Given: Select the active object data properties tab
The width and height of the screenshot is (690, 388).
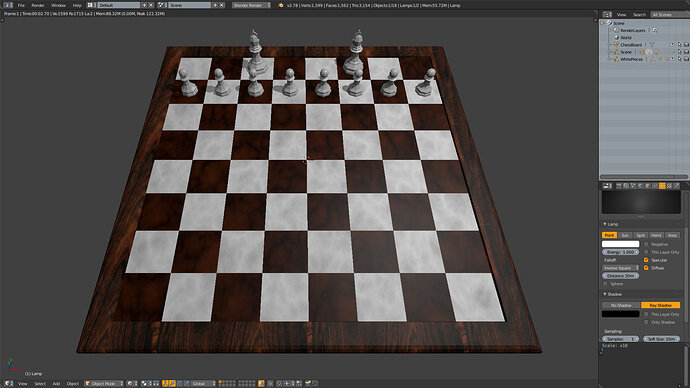Looking at the screenshot, I should click(662, 186).
